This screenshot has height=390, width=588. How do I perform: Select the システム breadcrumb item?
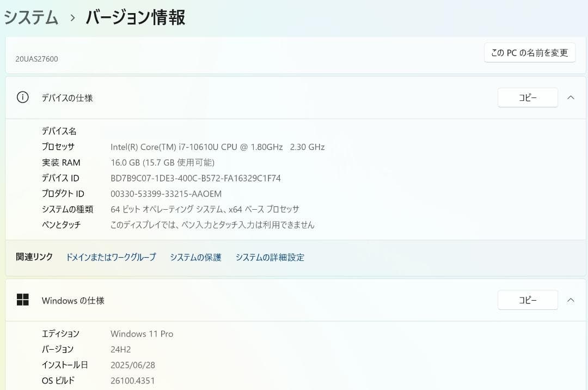[31, 17]
